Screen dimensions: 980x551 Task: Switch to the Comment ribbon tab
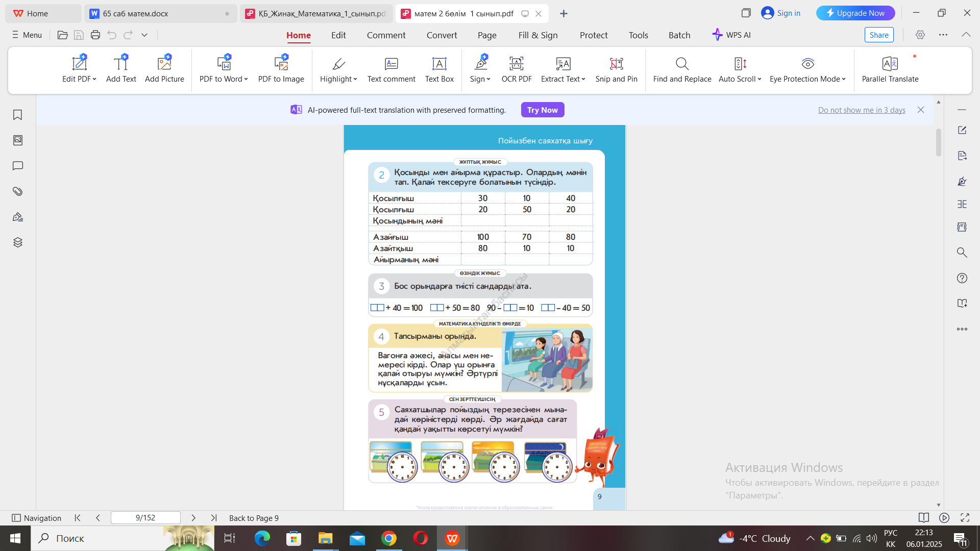click(x=386, y=35)
